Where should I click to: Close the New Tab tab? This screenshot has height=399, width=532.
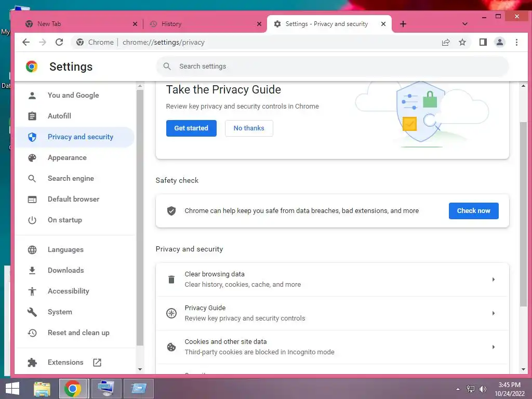(x=135, y=24)
